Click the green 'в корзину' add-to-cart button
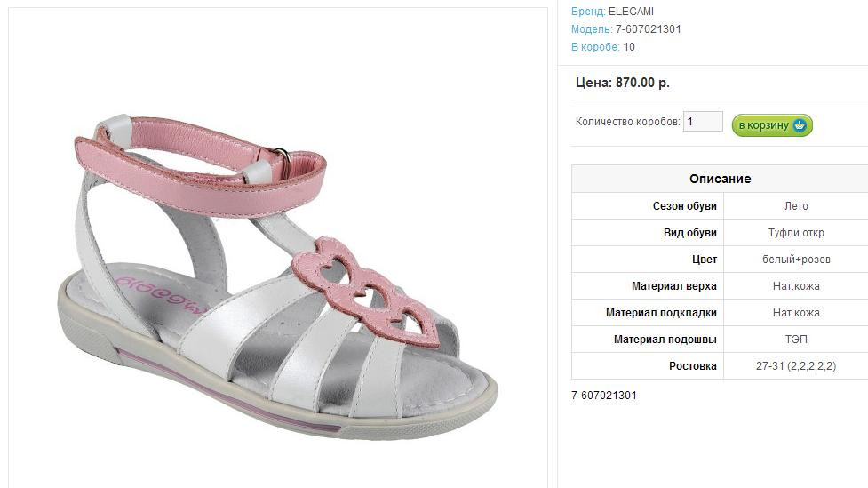868x488 pixels. click(772, 125)
